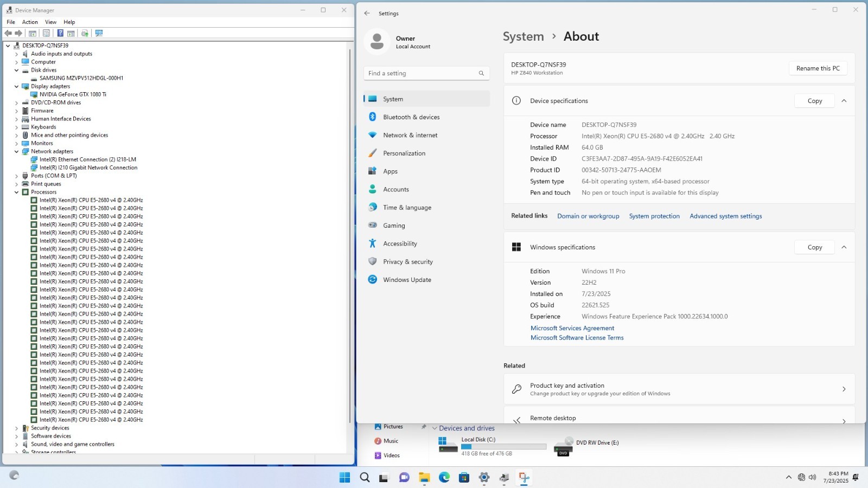Open Microsoft Store from taskbar

[464, 477]
